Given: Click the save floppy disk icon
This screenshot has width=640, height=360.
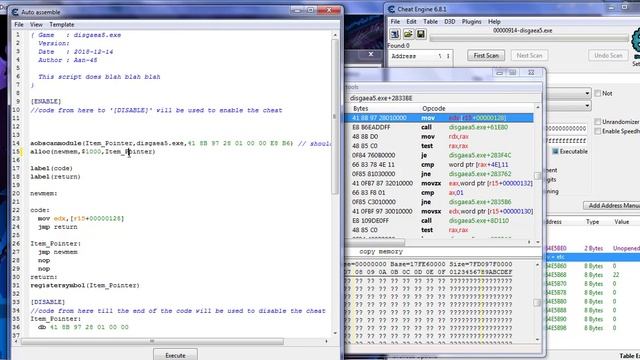Looking at the screenshot, I should pos(421,34).
